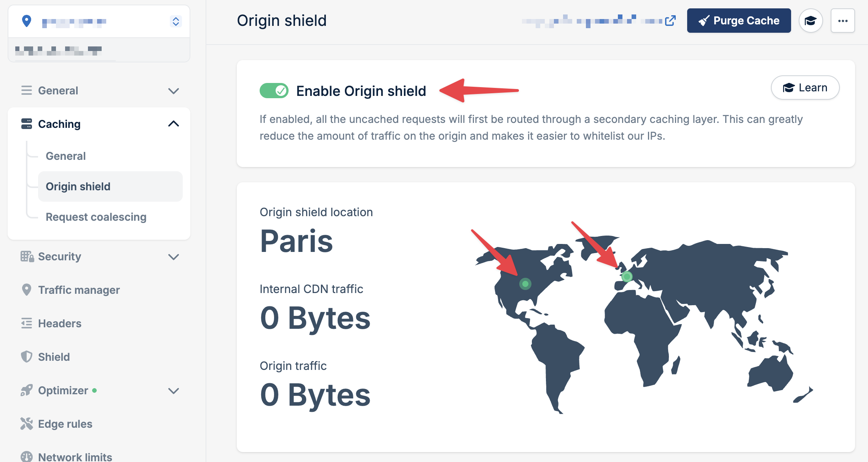Screen dimensions: 868x462
Task: Click the three-dot options menu
Action: (x=843, y=21)
